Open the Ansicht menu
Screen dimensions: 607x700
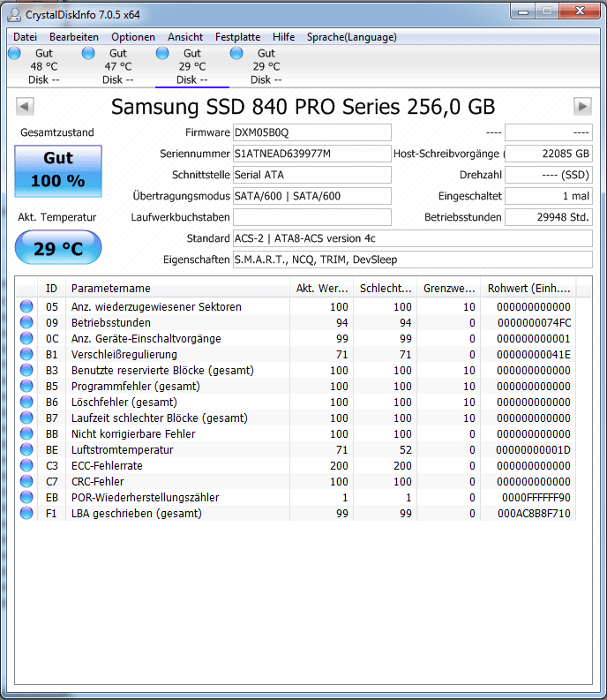click(185, 37)
